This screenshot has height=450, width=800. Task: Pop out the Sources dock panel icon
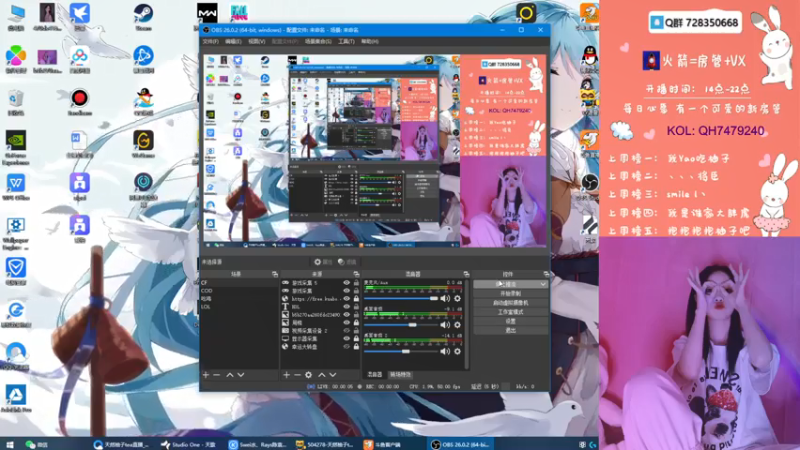(x=356, y=274)
